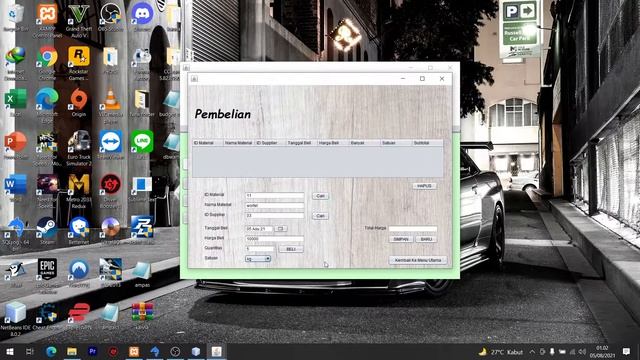640x360 pixels.
Task: Click the Cari button beside ID Supplier
Action: [x=320, y=216]
